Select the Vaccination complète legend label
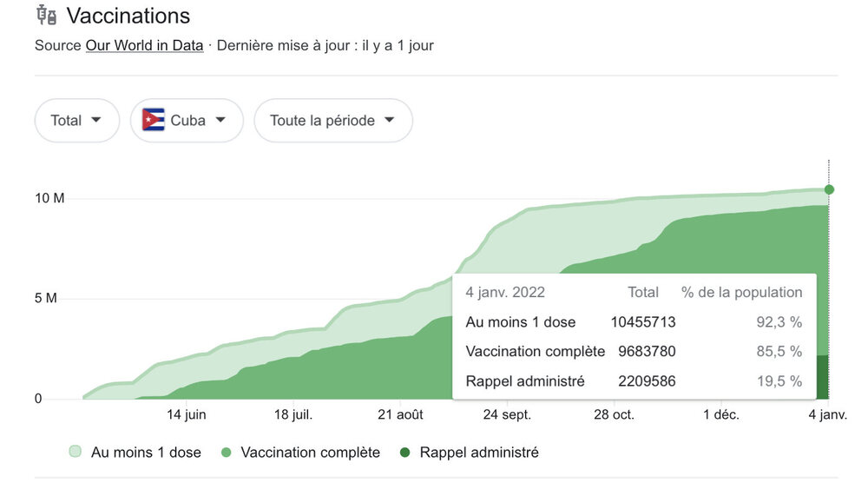868x483 pixels. pyautogui.click(x=310, y=453)
